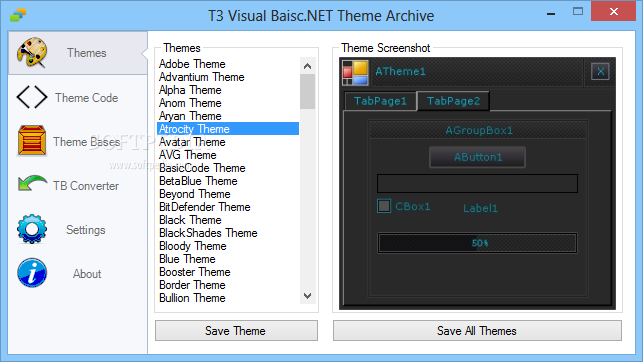
Task: Click the Save All Themes button
Action: pos(477,330)
